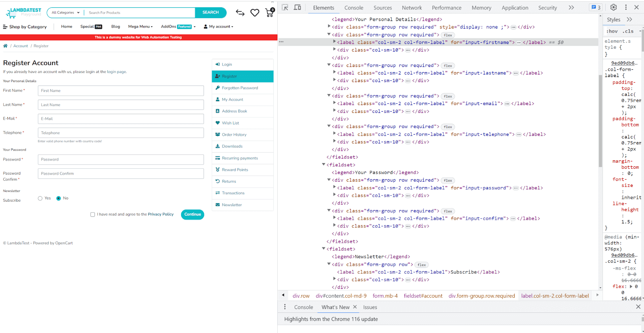Switch to the Network tab
The image size is (644, 333).
[411, 8]
